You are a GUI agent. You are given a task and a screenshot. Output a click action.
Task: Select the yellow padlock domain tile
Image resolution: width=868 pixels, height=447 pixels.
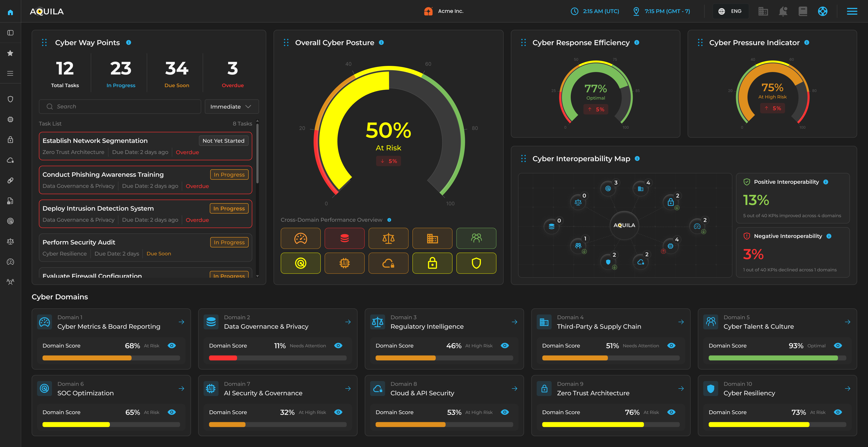point(432,263)
